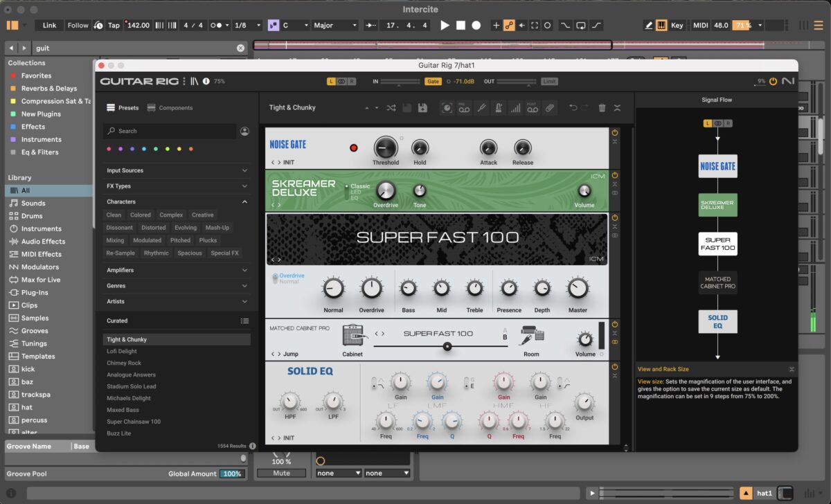831x504 pixels.
Task: Filter by the Clean character tag
Action: 114,215
